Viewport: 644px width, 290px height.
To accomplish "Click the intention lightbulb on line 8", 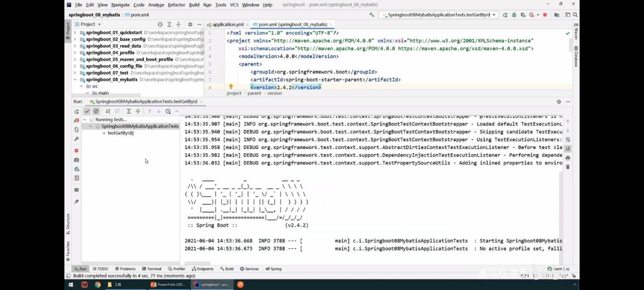I will [x=231, y=87].
